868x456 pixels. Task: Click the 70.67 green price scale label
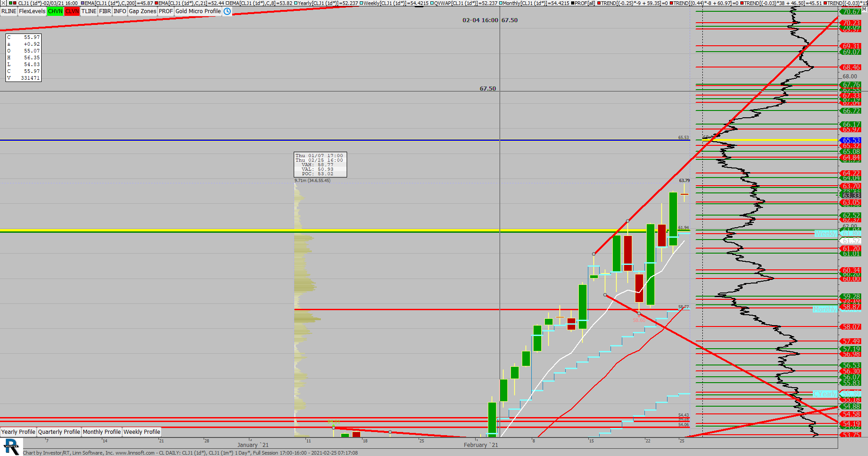[851, 12]
